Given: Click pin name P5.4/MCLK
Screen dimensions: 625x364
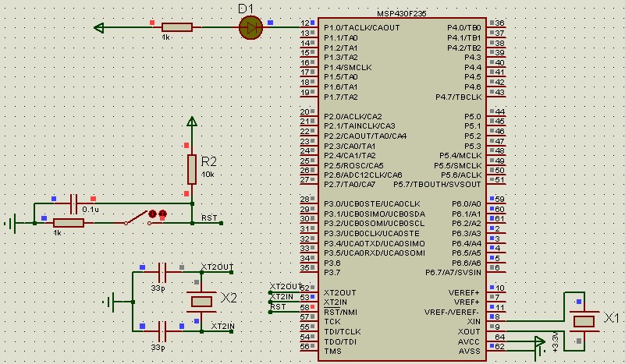Looking at the screenshot, I should click(x=460, y=155).
